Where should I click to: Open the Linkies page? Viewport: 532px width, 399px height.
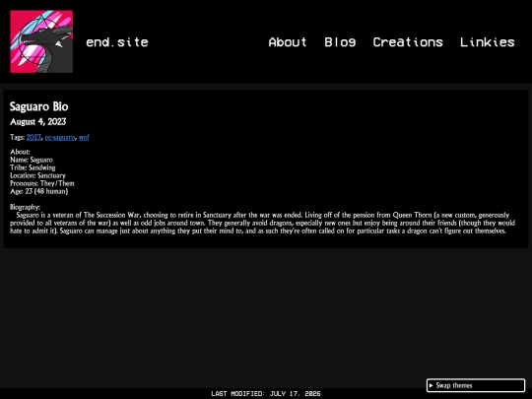tap(488, 42)
